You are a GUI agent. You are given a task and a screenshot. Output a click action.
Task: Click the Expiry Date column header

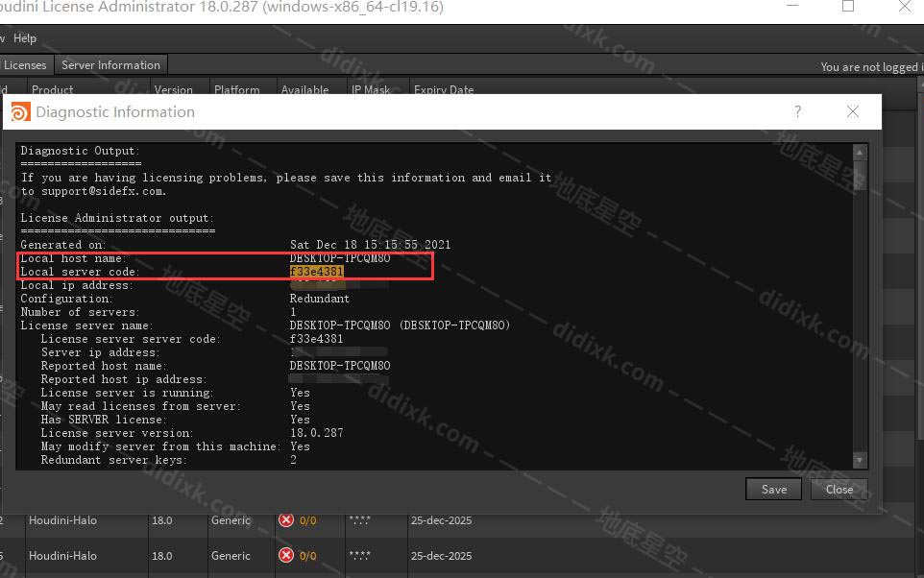click(444, 89)
